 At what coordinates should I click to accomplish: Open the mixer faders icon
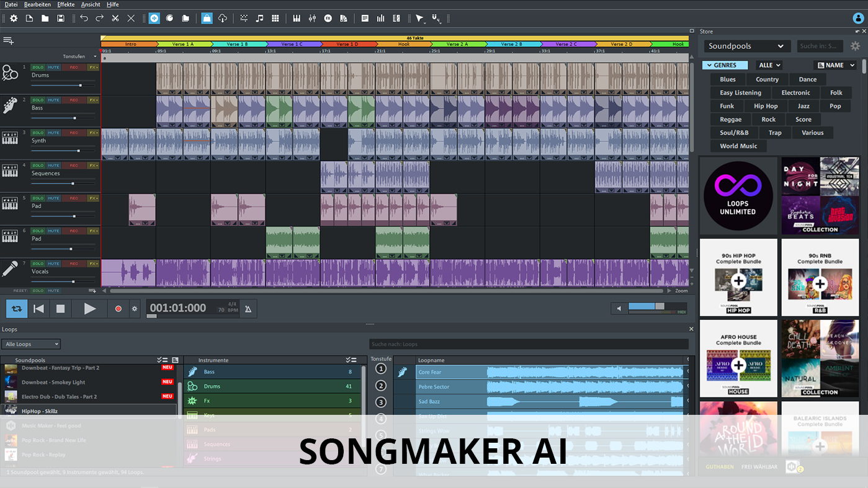click(x=312, y=19)
